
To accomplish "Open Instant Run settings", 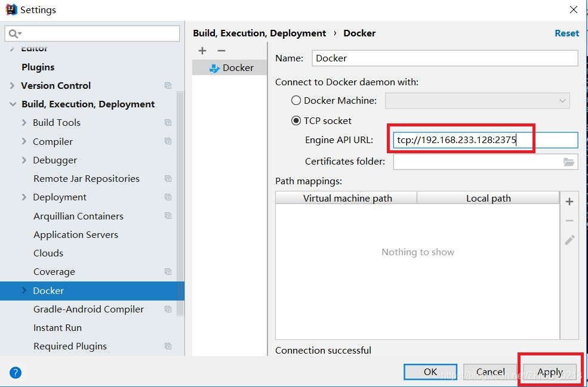I will pyautogui.click(x=57, y=328).
